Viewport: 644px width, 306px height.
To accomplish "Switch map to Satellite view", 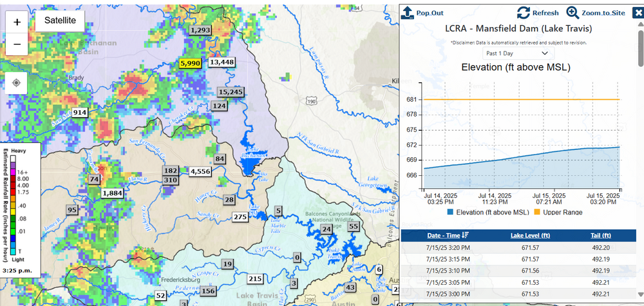I will (60, 21).
